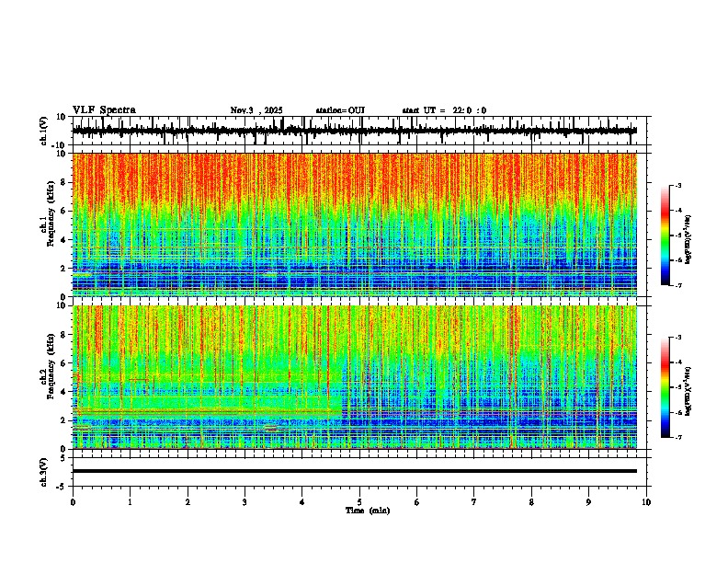Click the "ch.3(V)" axis label
Image resolution: width=728 pixels, height=563 pixels.
coord(44,472)
